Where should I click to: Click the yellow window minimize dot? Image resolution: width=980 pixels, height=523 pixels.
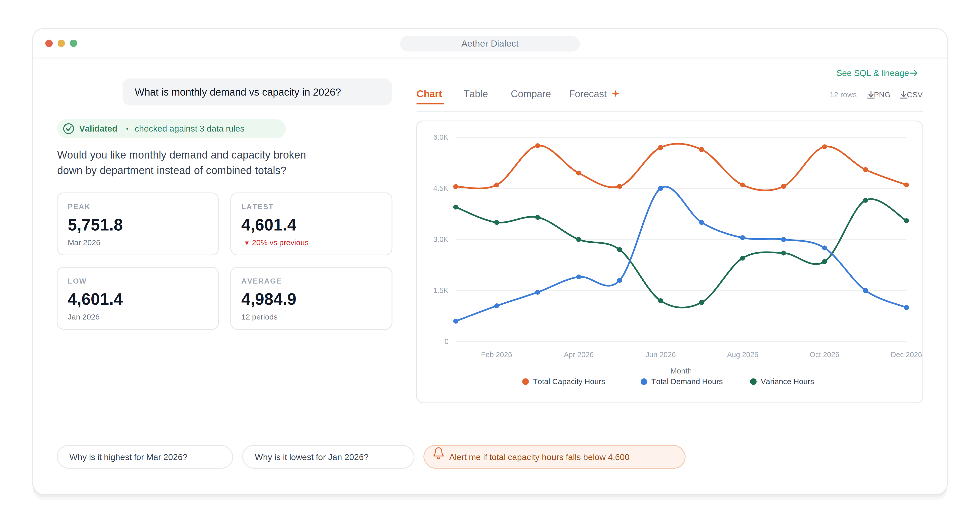(61, 43)
